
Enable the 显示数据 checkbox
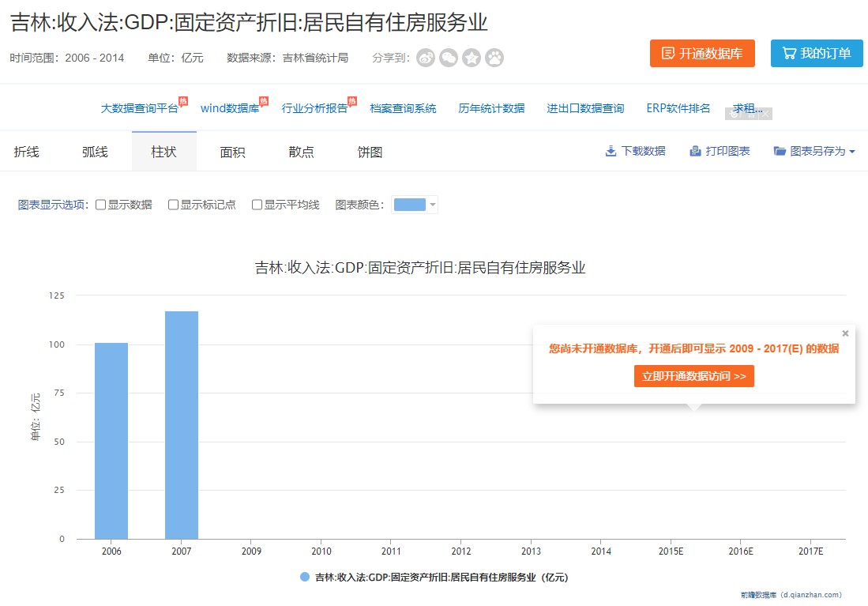click(x=101, y=205)
